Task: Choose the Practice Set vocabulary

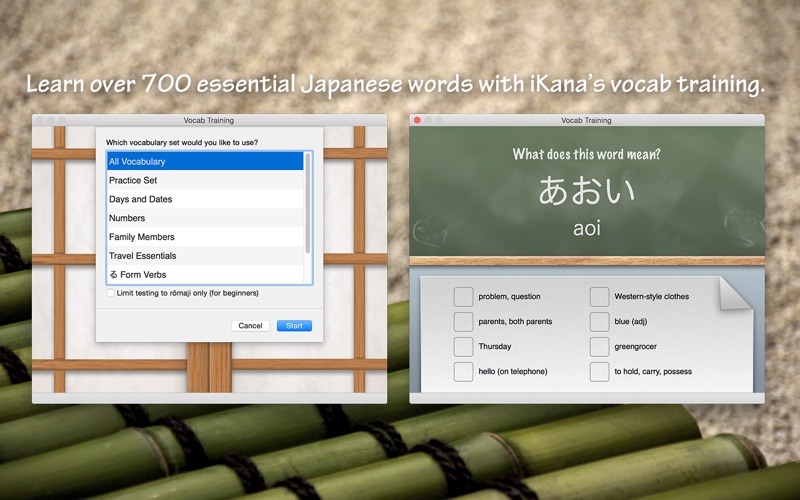Action: [x=205, y=180]
